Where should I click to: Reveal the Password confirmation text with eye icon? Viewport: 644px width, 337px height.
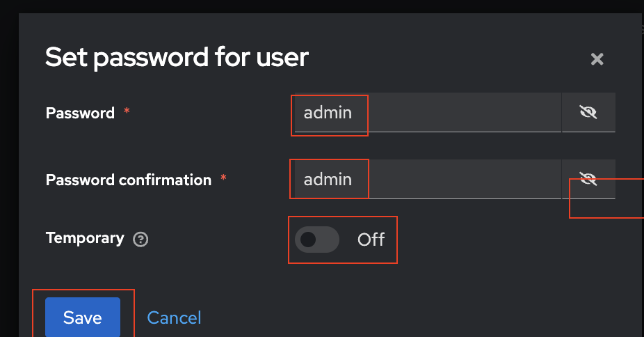588,179
